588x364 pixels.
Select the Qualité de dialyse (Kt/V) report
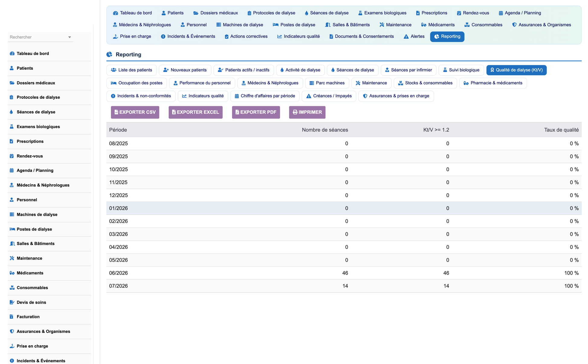[516, 70]
